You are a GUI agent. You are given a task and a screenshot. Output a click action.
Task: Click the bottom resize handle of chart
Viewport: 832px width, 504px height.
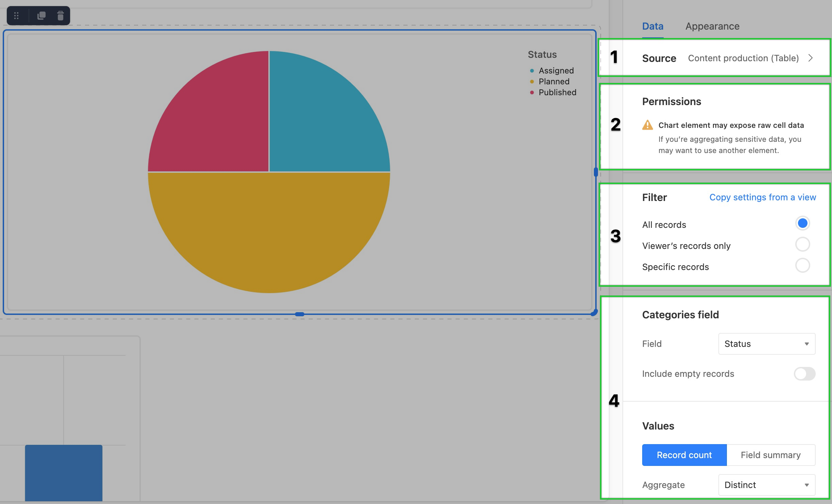click(300, 314)
